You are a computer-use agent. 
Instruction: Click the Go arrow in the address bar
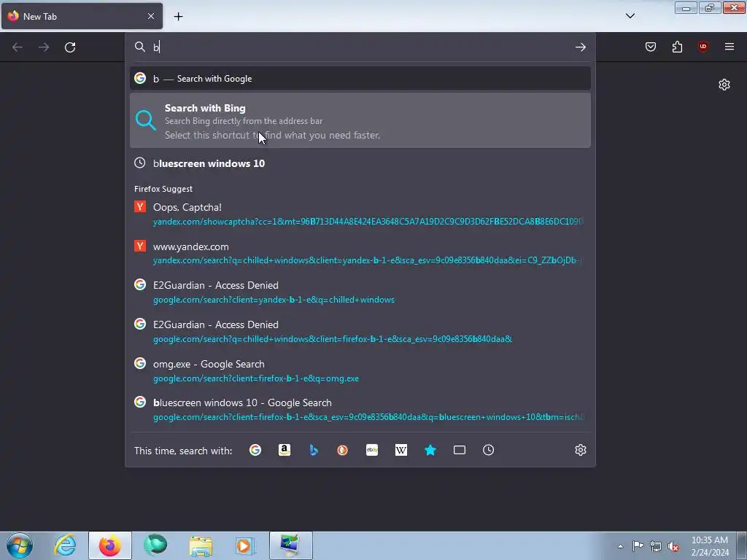point(580,47)
